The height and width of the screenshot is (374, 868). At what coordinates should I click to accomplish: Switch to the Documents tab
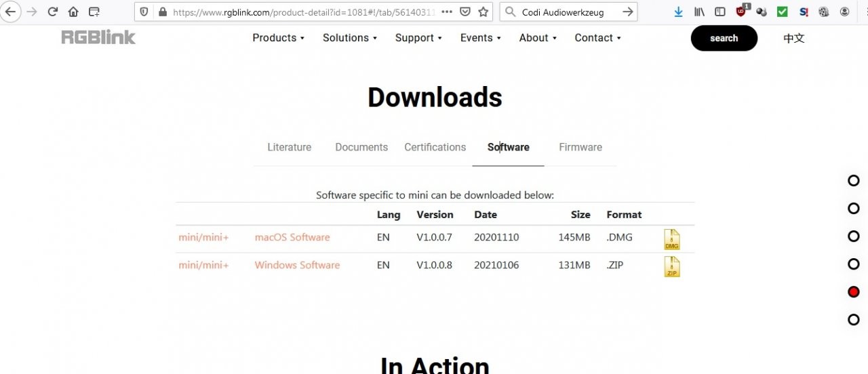[x=361, y=147]
